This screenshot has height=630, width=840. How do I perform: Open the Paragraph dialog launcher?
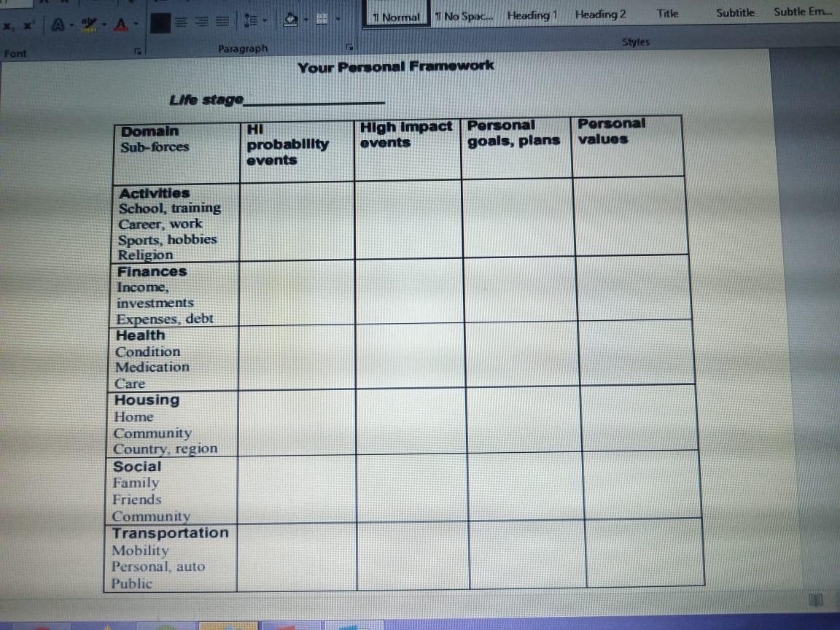350,46
